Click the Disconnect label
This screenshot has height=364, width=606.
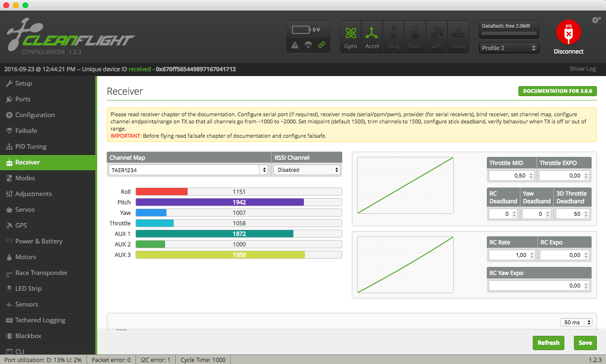[569, 52]
